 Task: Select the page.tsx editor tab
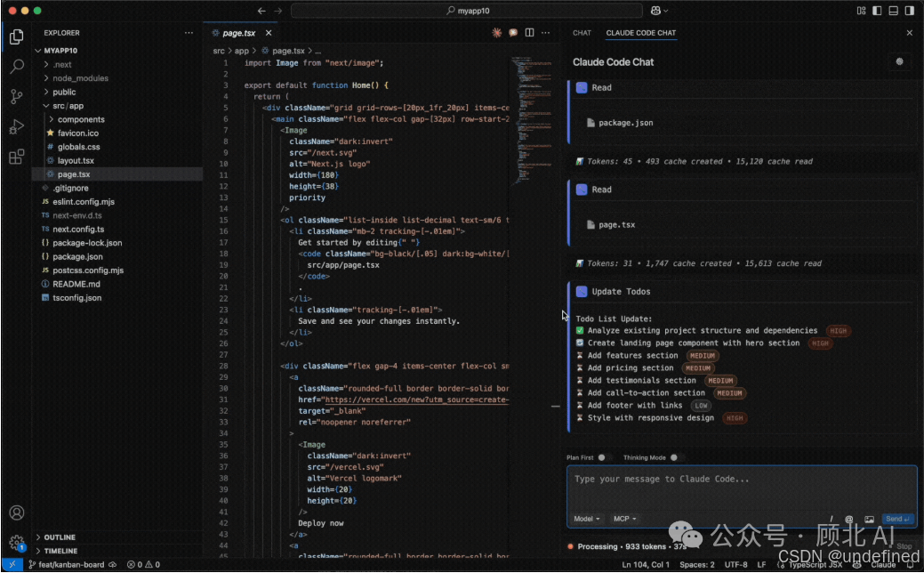click(x=238, y=33)
